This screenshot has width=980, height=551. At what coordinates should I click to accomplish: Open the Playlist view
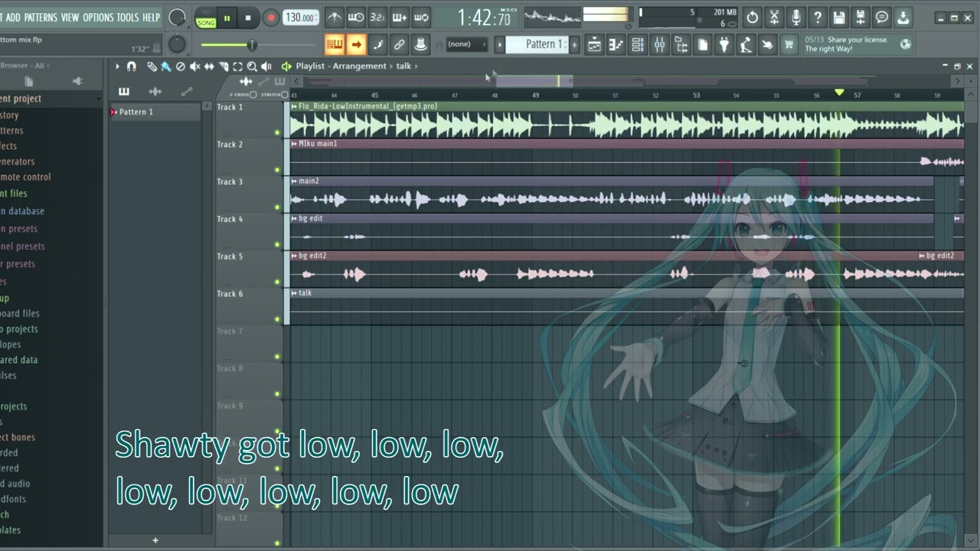pyautogui.click(x=594, y=45)
